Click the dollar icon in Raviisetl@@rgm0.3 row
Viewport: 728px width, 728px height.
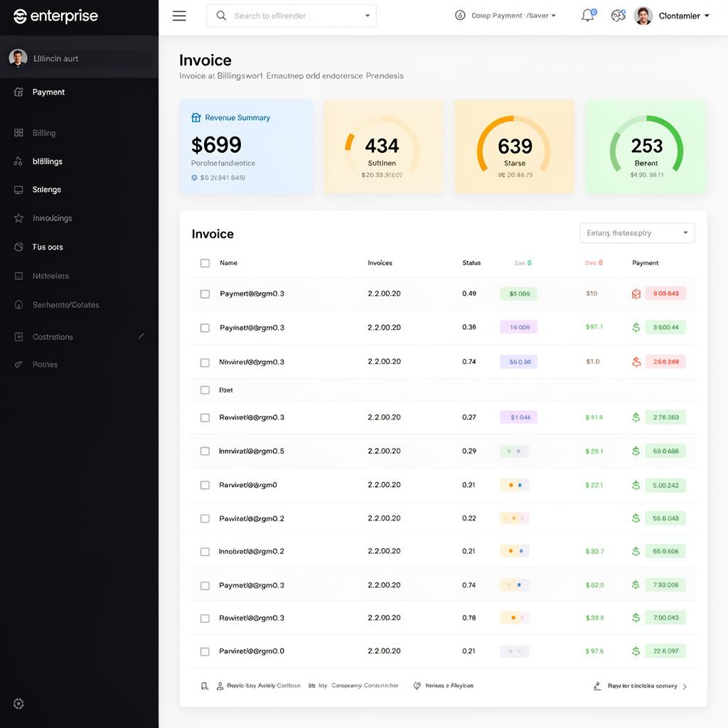point(636,417)
